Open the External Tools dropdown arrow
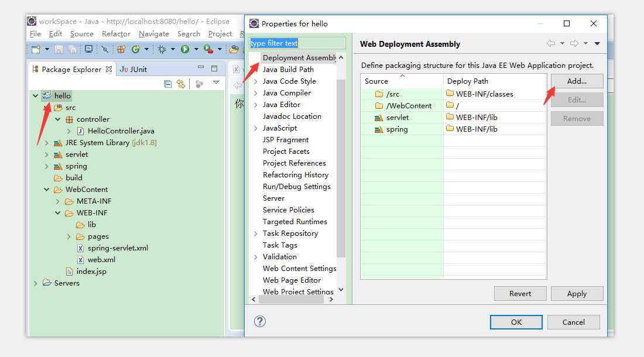 tap(220, 49)
